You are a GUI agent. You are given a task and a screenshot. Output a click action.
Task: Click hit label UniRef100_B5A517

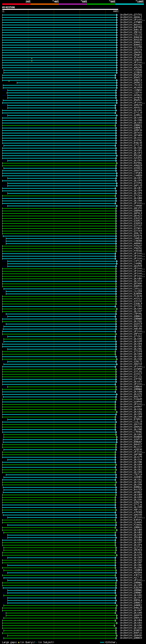tap(131, 100)
